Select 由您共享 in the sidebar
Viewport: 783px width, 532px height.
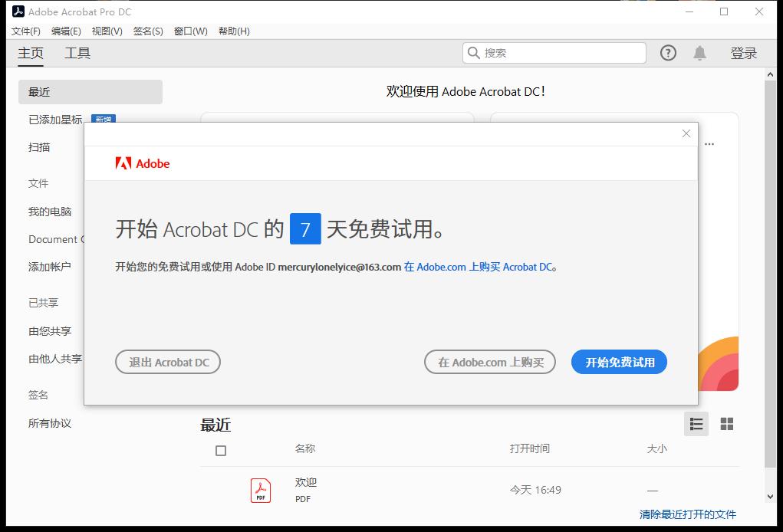(x=50, y=331)
